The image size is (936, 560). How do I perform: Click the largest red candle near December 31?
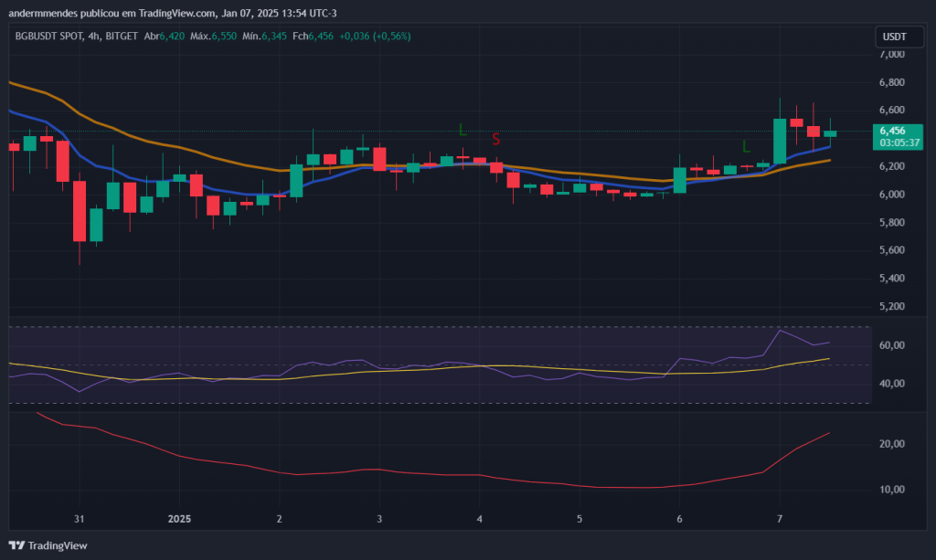(x=80, y=211)
